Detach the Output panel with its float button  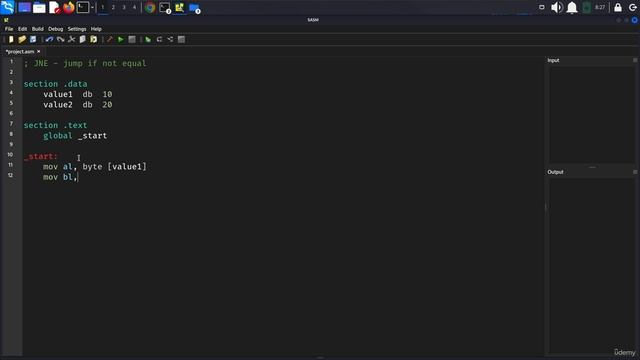click(x=635, y=172)
